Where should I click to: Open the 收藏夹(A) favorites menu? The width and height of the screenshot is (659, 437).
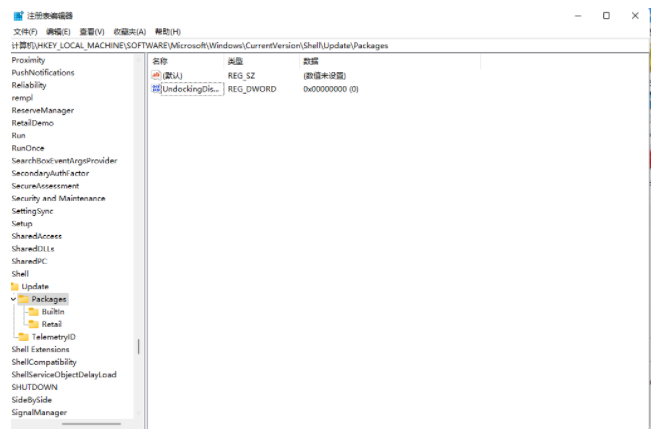(129, 32)
